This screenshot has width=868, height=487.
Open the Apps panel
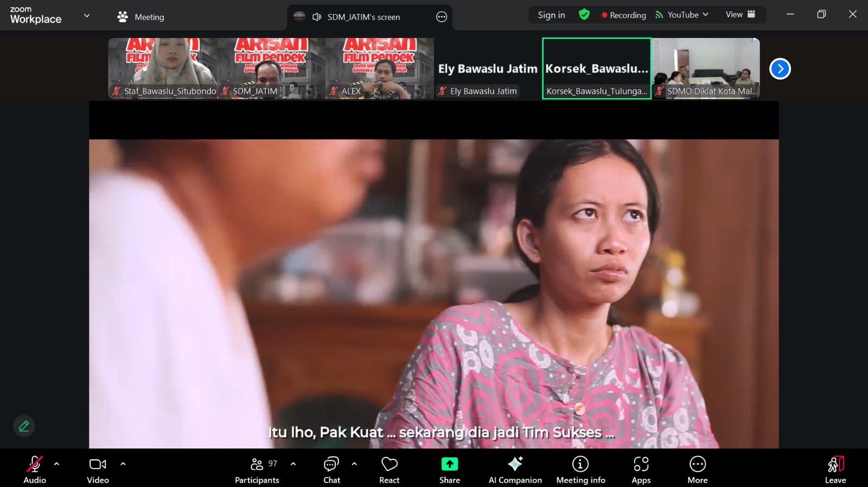click(641, 470)
